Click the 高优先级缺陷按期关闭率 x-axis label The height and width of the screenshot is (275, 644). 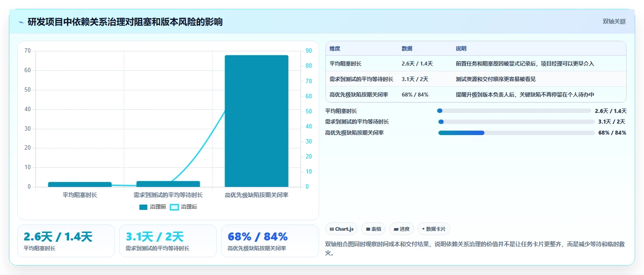pos(257,195)
